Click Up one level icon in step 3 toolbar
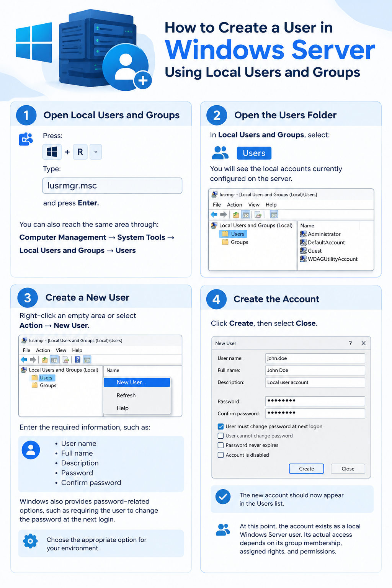 tap(45, 359)
